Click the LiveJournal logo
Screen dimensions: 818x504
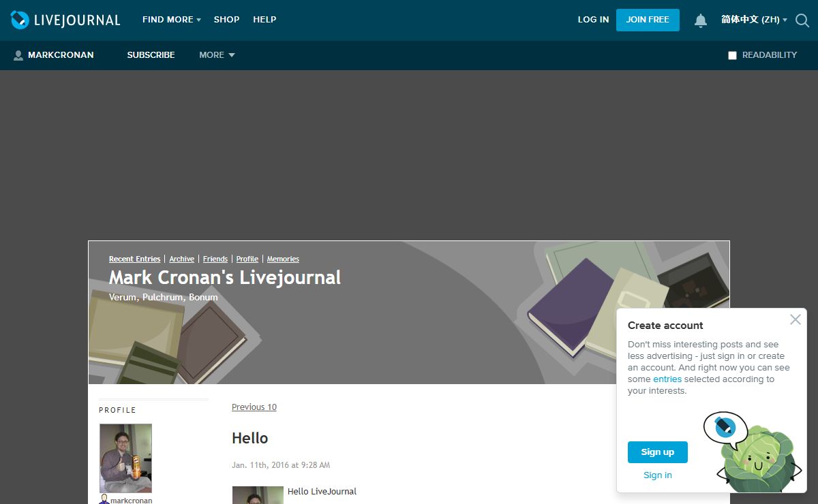coord(65,20)
